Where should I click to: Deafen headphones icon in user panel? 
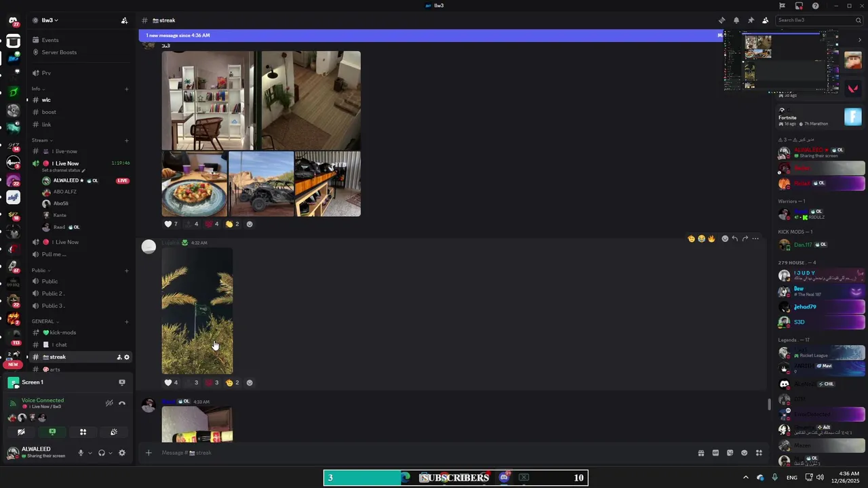click(102, 453)
